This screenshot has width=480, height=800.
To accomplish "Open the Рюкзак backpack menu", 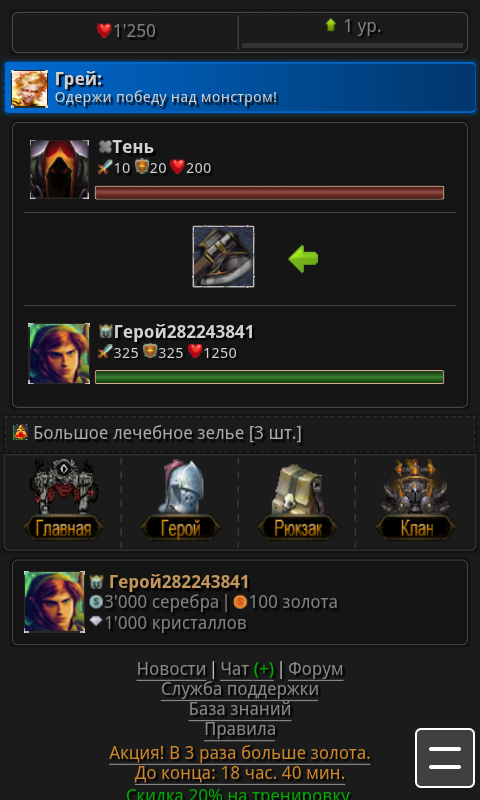I will [x=298, y=500].
